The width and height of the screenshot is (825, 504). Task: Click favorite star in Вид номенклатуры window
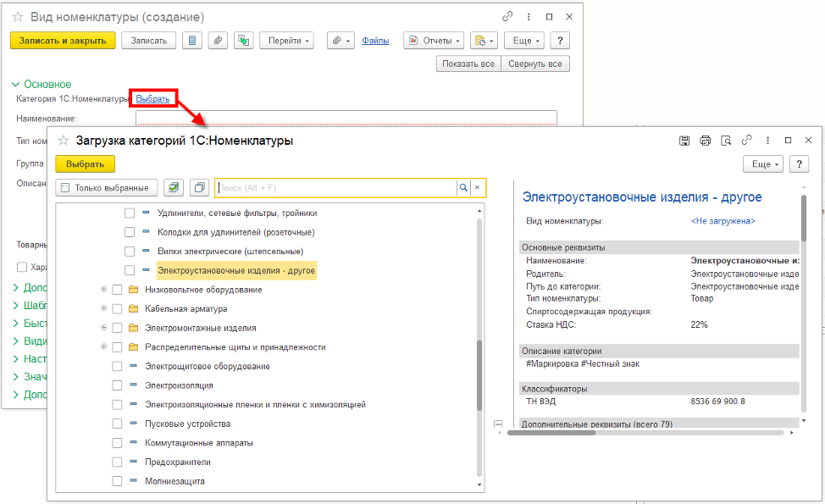pyautogui.click(x=18, y=17)
